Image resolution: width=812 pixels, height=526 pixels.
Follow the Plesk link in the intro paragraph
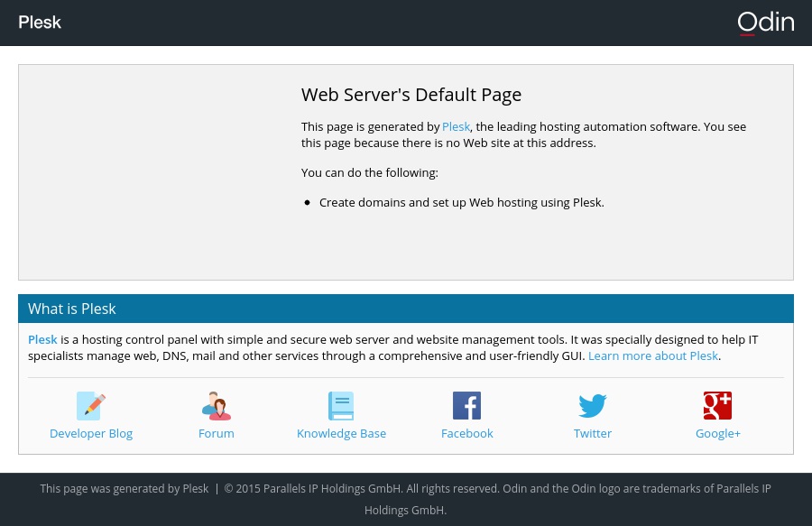coord(456,127)
